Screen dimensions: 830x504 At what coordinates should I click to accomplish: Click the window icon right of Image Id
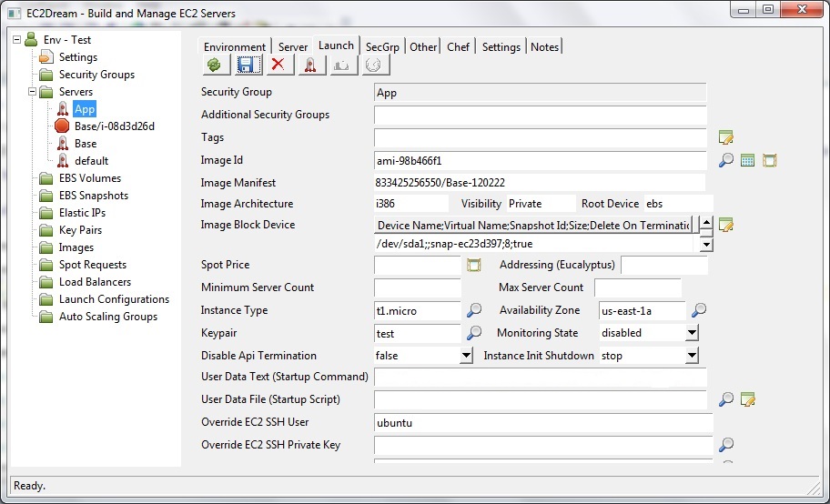click(x=769, y=160)
